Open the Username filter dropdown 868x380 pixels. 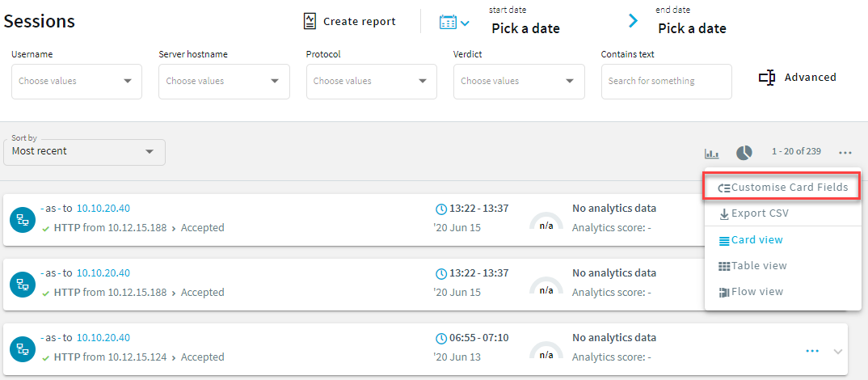pos(77,81)
